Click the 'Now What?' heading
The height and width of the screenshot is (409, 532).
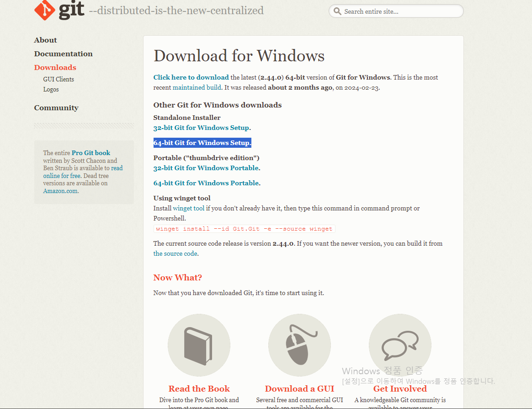[177, 278]
